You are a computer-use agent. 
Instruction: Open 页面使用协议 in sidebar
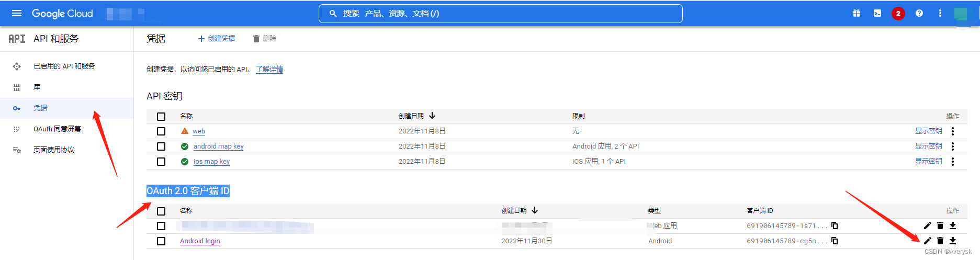(66, 150)
